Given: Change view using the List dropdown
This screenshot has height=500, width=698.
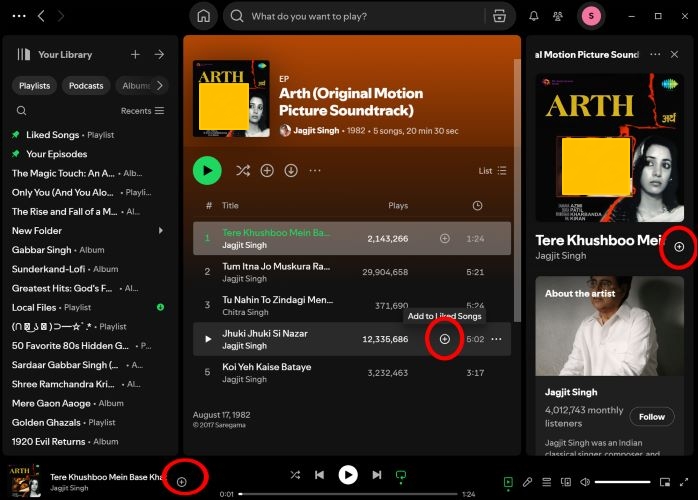Looking at the screenshot, I should point(492,171).
